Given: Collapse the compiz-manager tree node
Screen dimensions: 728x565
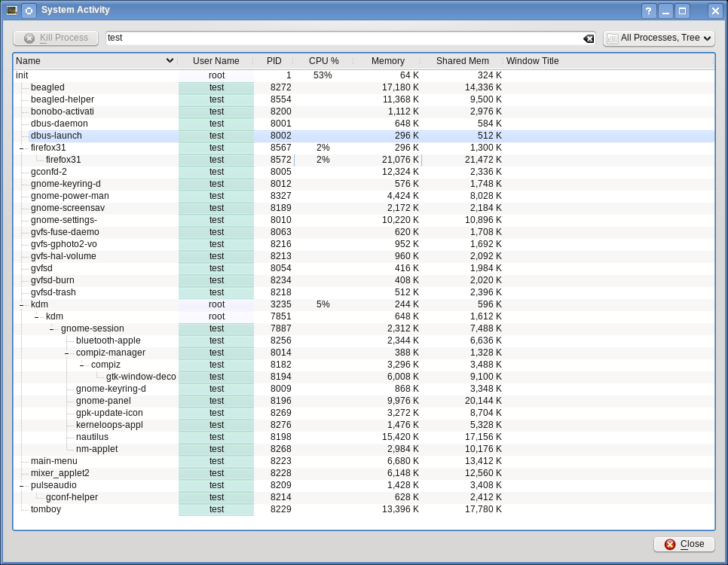Looking at the screenshot, I should 67,353.
